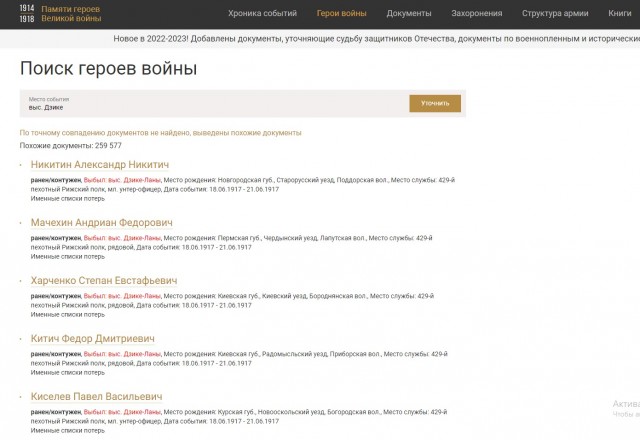
Task: Open record Китич Федор Дмитриевич
Action: coord(93,338)
